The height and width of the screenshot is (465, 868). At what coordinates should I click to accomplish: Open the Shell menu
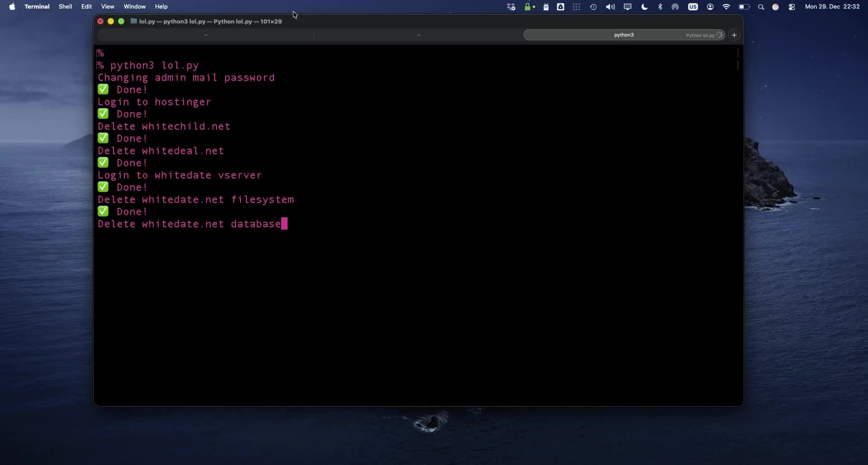coord(65,7)
